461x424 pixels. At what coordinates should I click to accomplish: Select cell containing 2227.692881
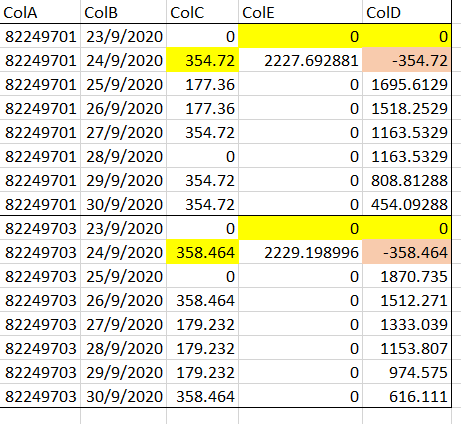[x=300, y=60]
